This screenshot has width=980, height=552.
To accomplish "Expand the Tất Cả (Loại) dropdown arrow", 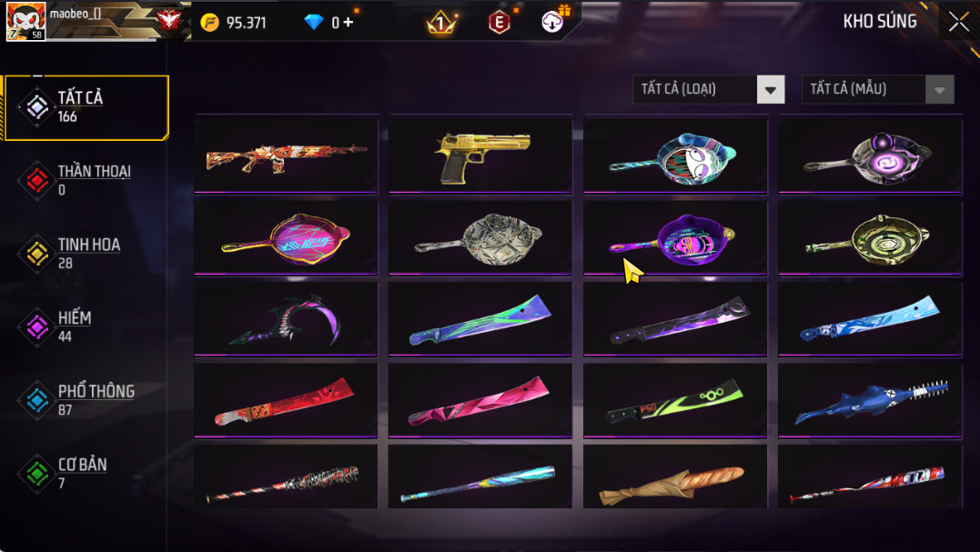I will [x=770, y=89].
